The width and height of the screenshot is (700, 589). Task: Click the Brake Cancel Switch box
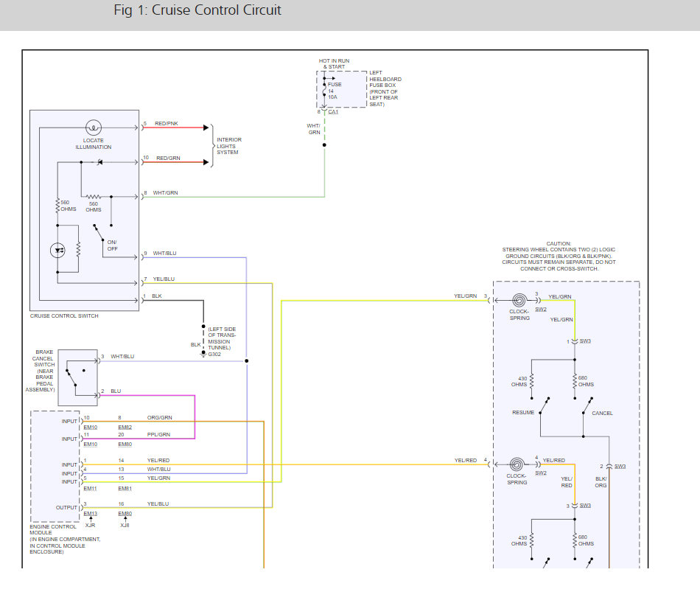tap(77, 377)
